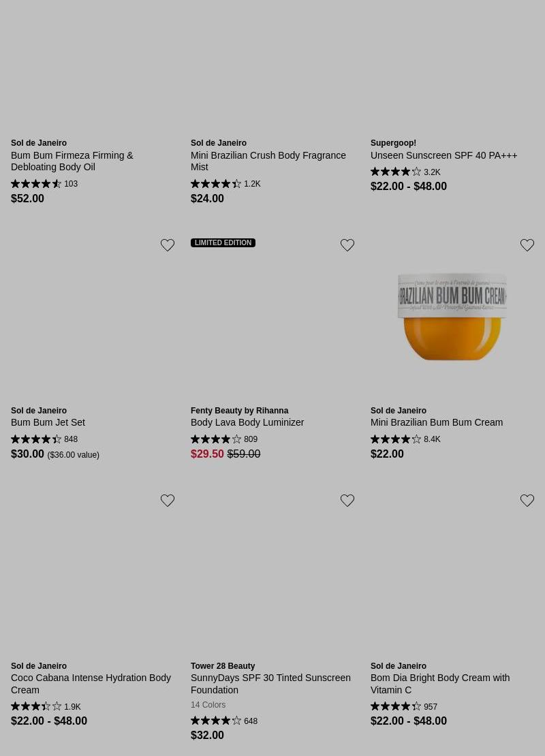Open Bum Bum Firmeza Firming & Debloating Oil
Screen dimensions: 545x756
pos(72,161)
